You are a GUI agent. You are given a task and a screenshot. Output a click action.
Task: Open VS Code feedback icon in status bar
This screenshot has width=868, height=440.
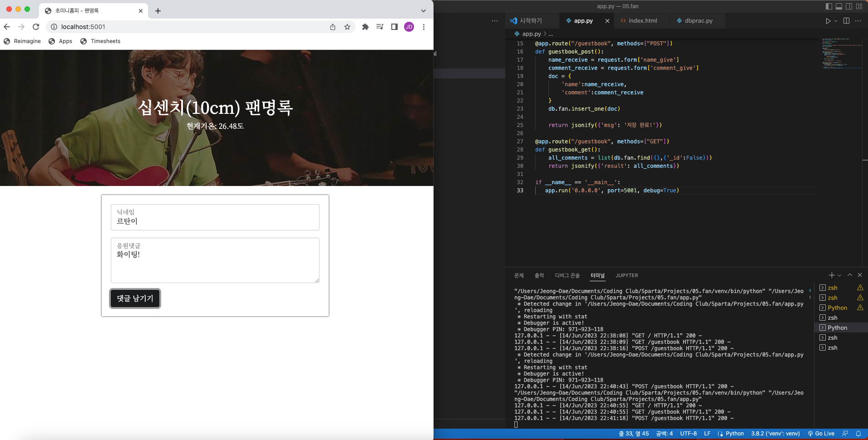pyautogui.click(x=845, y=434)
